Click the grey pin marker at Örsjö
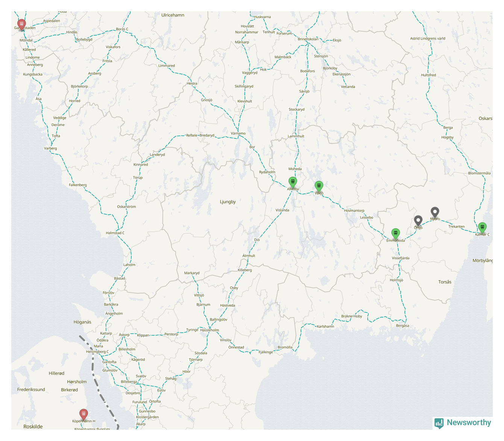 coord(418,221)
